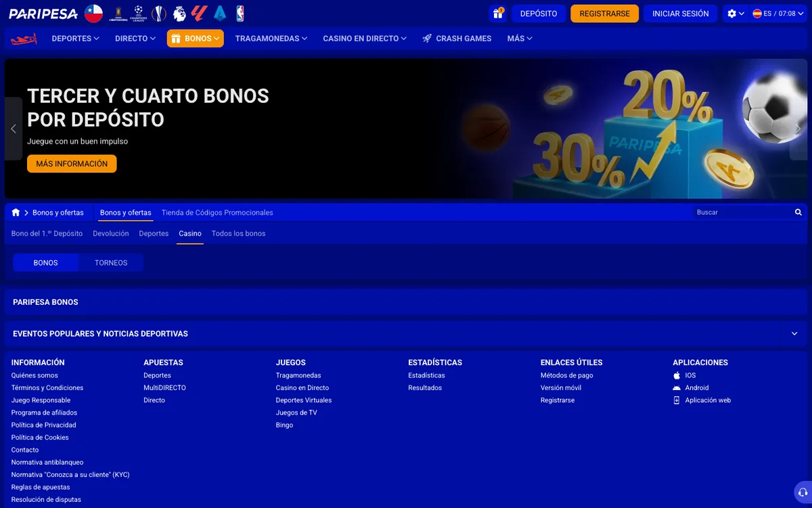Open Juegos de TV footer link

click(296, 412)
